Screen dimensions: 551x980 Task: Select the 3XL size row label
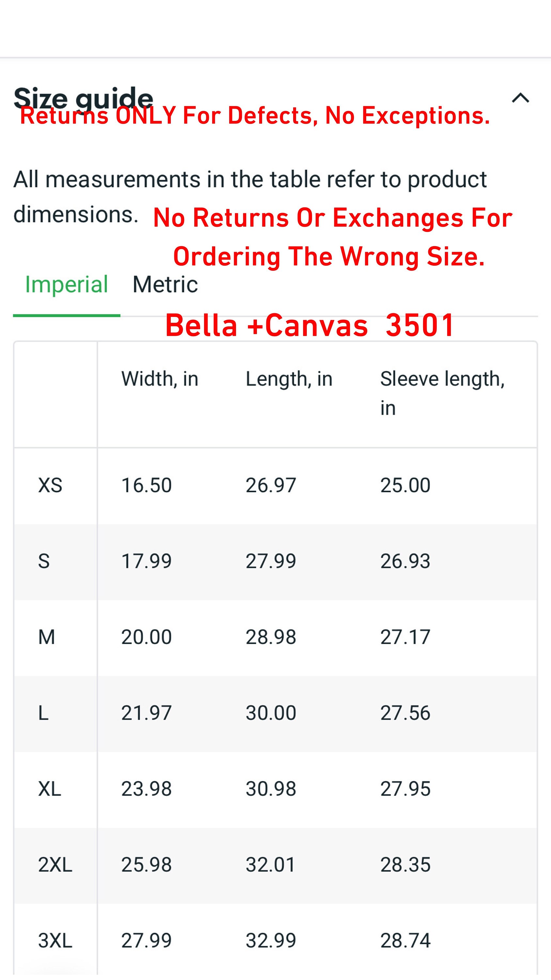coord(55,941)
